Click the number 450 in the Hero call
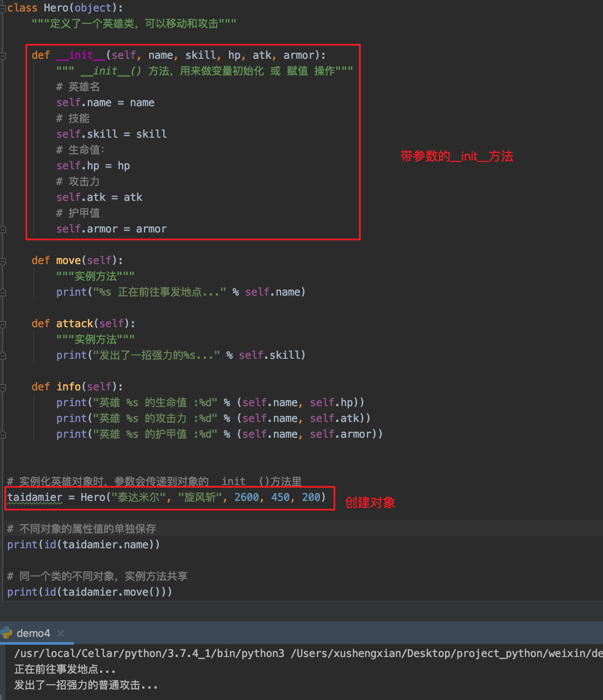 280,497
